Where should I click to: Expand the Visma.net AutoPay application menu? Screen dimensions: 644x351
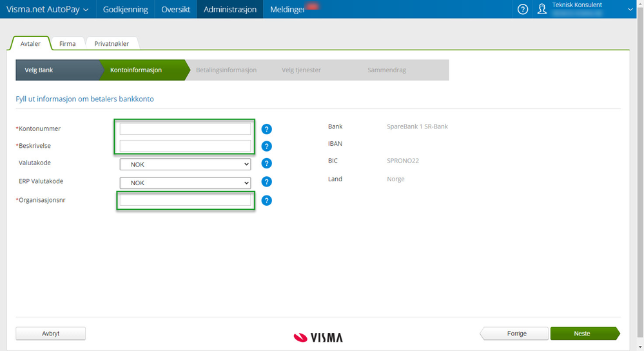pos(48,9)
